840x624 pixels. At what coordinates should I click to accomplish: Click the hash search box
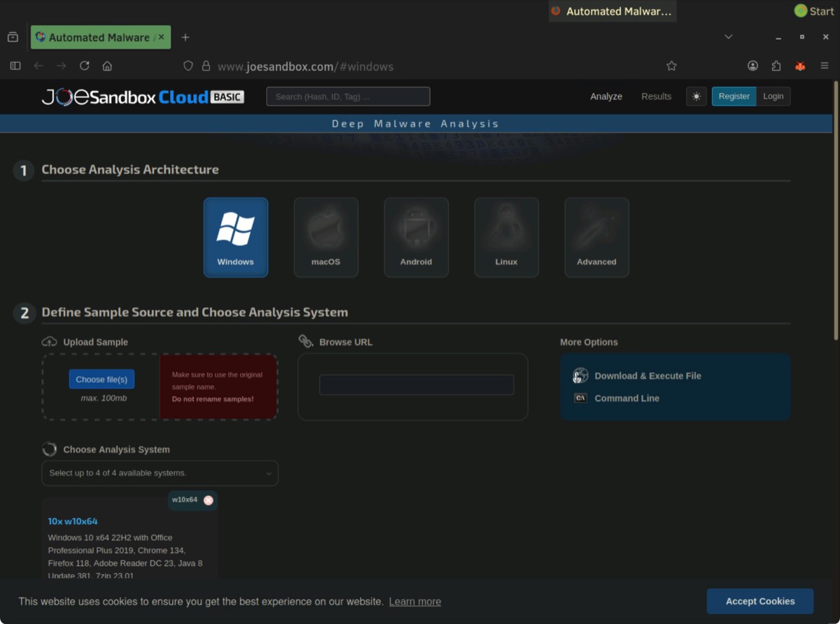pyautogui.click(x=348, y=97)
